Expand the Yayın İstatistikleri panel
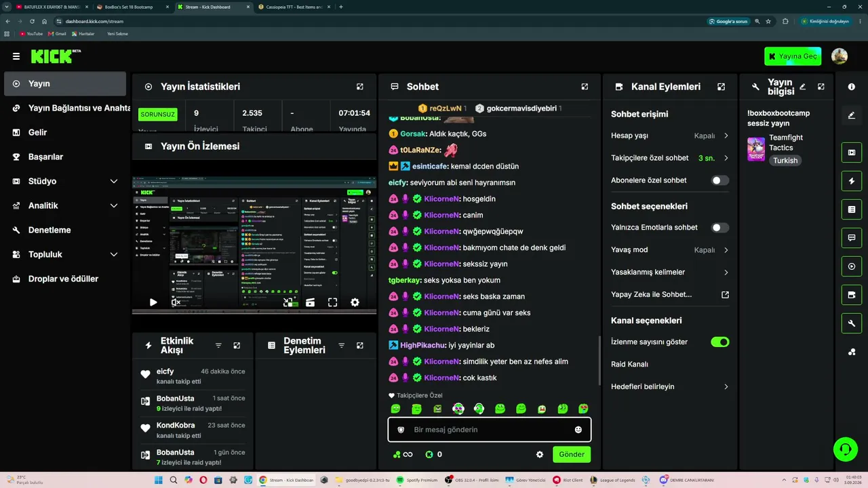This screenshot has height=488, width=868. click(360, 87)
